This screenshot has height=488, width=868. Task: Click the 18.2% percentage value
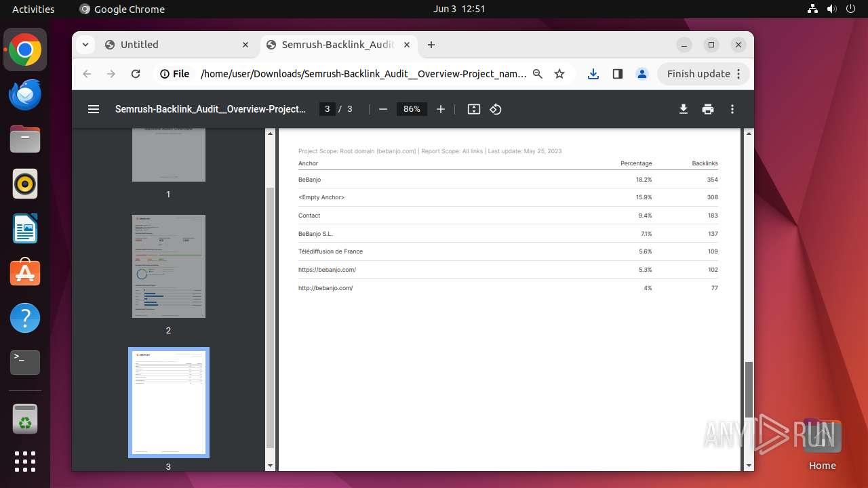click(644, 180)
